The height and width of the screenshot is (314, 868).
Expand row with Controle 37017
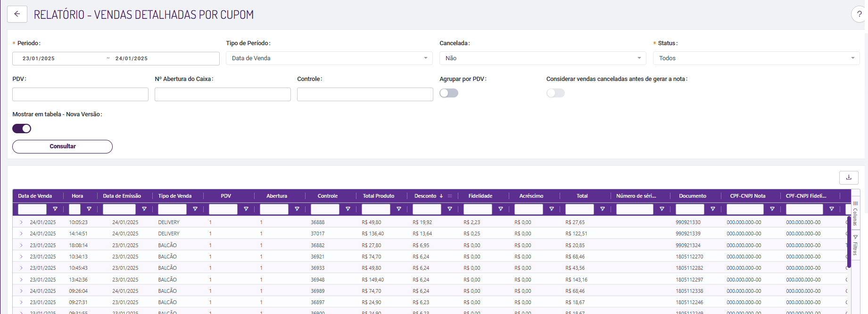(21, 233)
